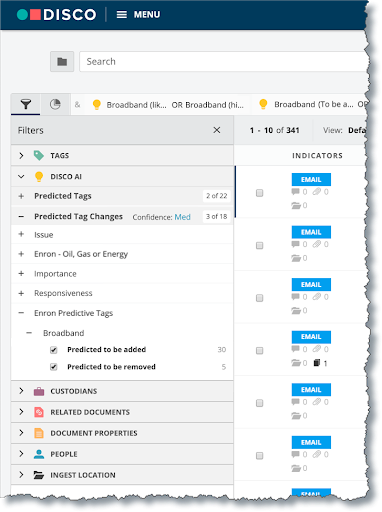
Task: Open the folder icon beside Search
Action: pyautogui.click(x=62, y=62)
